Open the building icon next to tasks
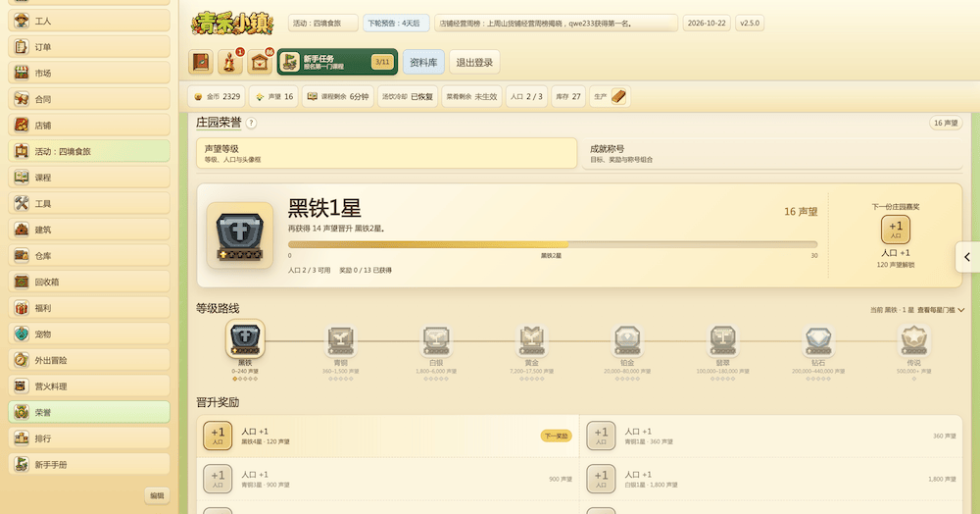This screenshot has width=980, height=514. (260, 62)
